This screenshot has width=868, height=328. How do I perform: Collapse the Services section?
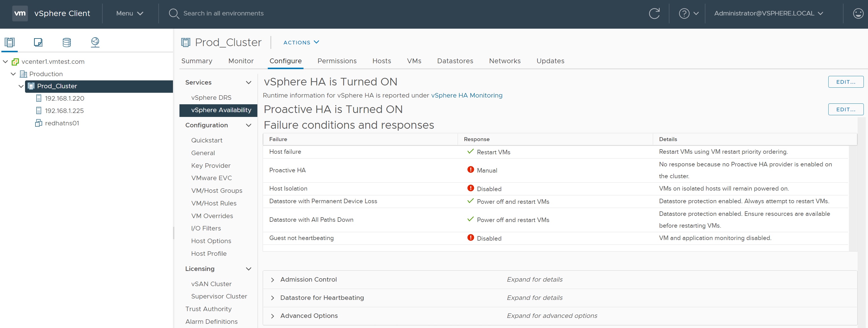click(248, 83)
